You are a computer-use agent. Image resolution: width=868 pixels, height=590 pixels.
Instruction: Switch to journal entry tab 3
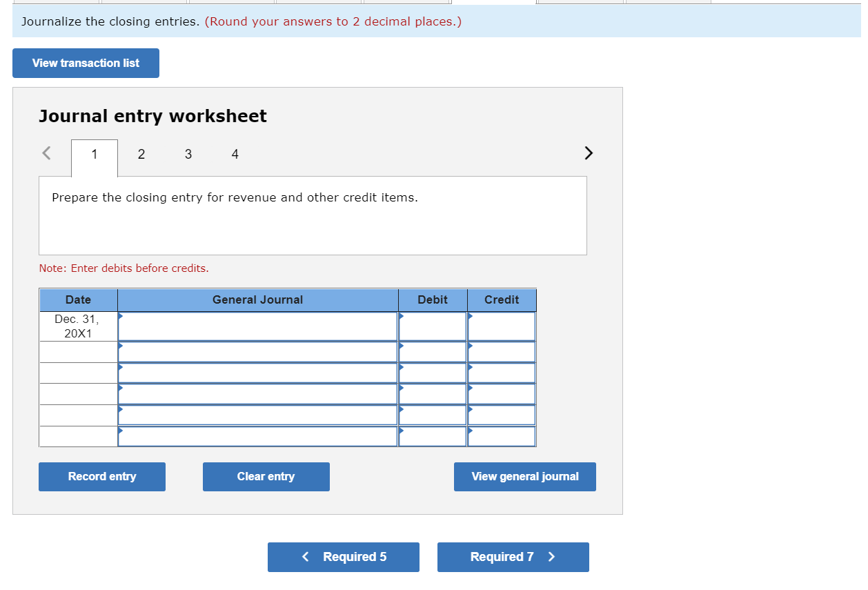(188, 154)
